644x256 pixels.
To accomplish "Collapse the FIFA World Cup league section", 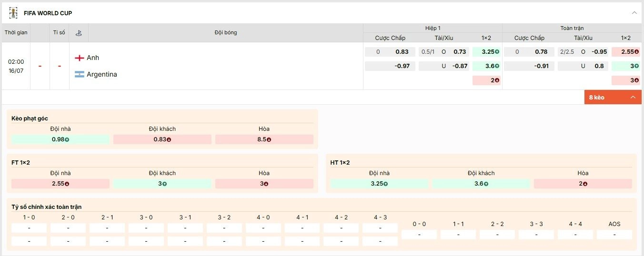I will click(634, 13).
